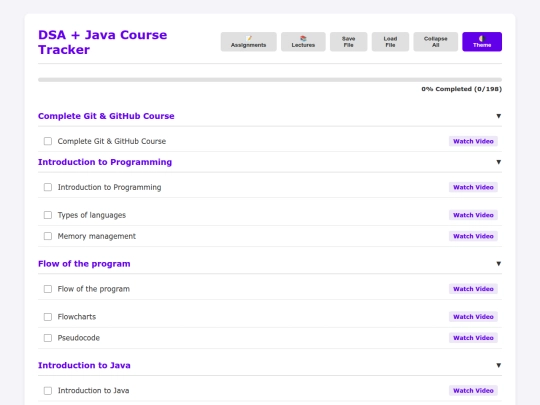Watch Video for Types of languages
Viewport: 540px width, 405px height.
coord(473,215)
